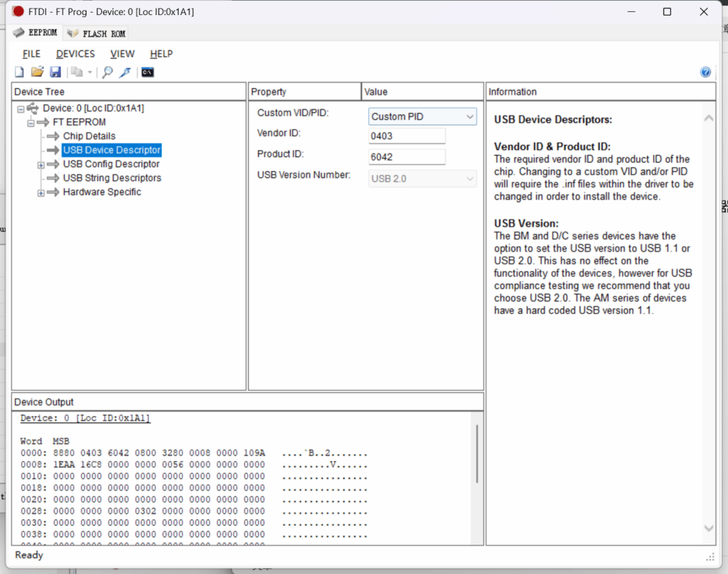Select Device: 0 [Loc ID:0x1A1] in tree
Viewport: 728px width, 574px height.
(x=93, y=108)
